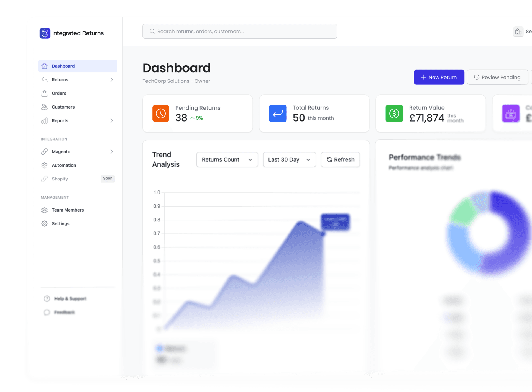The width and height of the screenshot is (532, 392).
Task: Click the search magnifier icon
Action: tap(152, 31)
